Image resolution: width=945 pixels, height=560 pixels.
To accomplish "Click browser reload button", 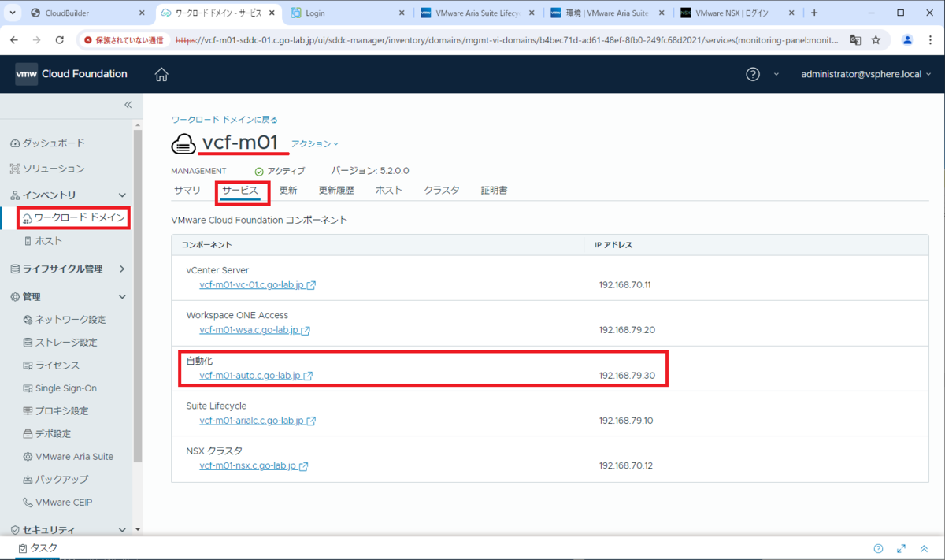I will coord(60,40).
